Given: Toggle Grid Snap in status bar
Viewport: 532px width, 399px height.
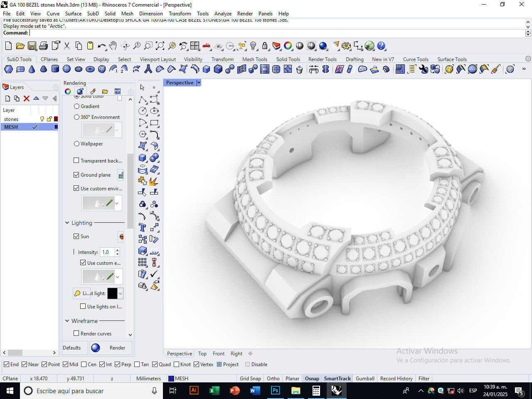Looking at the screenshot, I should (250, 378).
